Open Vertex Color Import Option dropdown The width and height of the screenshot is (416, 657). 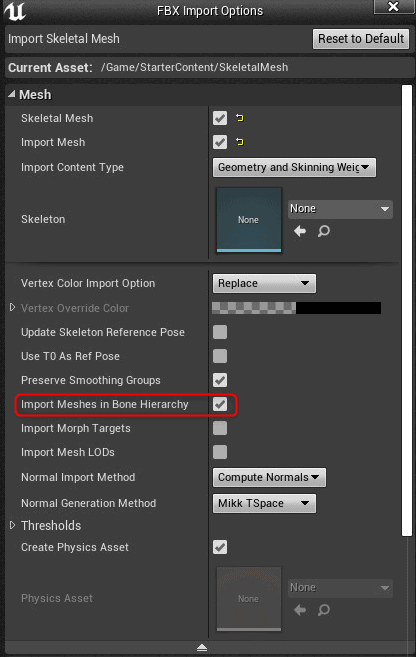264,283
